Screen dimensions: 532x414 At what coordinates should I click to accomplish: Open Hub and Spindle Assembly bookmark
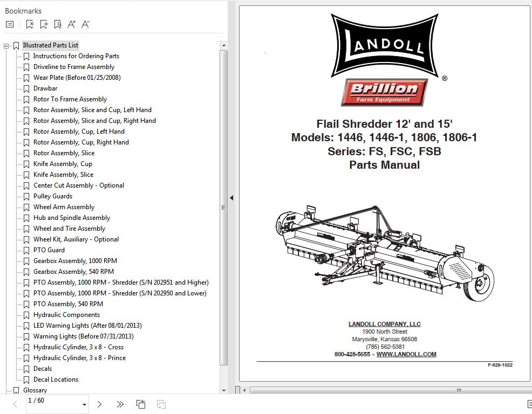[x=72, y=218]
